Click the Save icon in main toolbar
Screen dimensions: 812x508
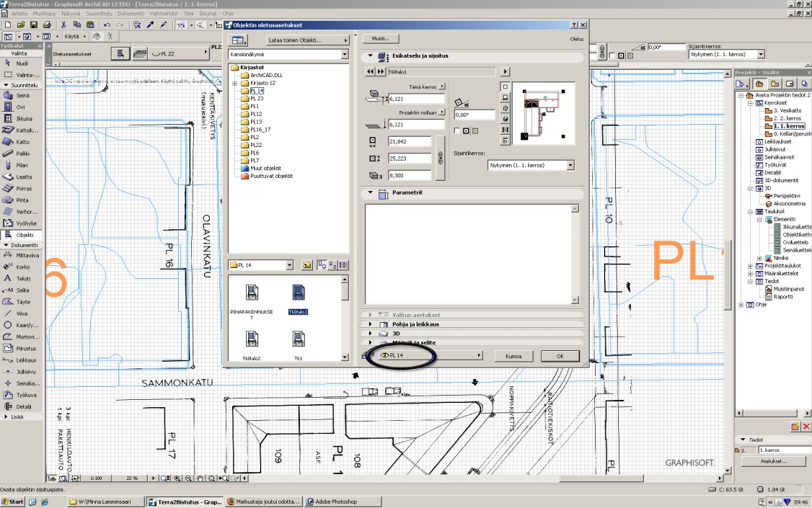tap(34, 24)
